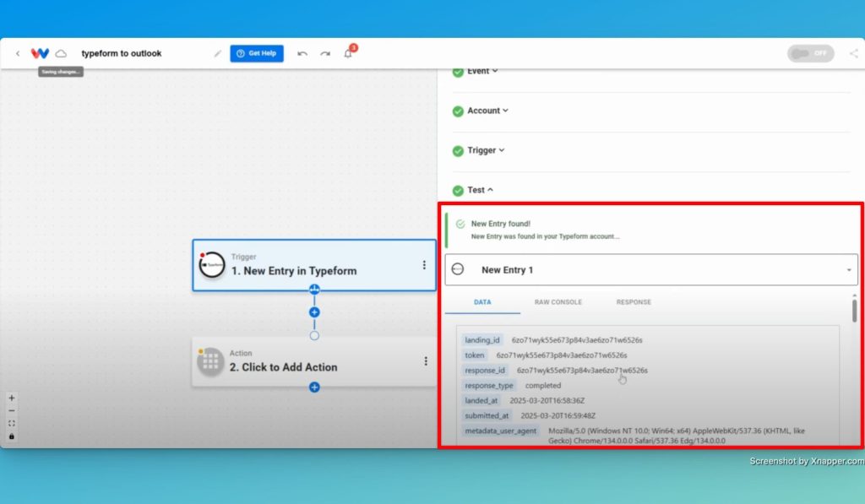The width and height of the screenshot is (865, 504).
Task: Switch to the RESPONSE tab
Action: coord(634,302)
